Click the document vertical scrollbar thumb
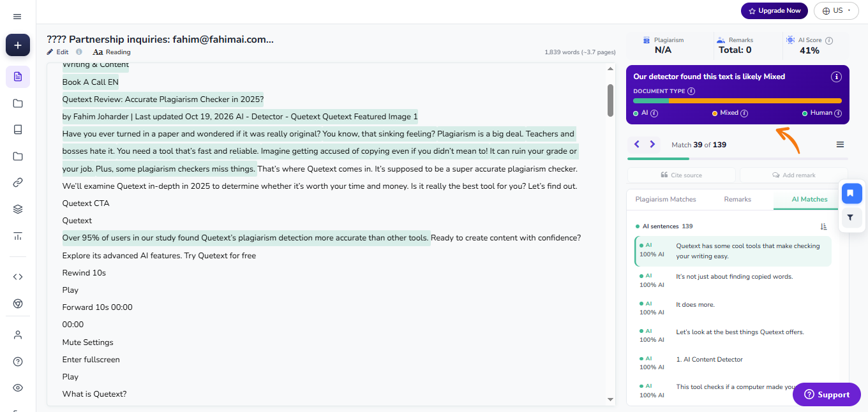The image size is (868, 412). (610, 100)
